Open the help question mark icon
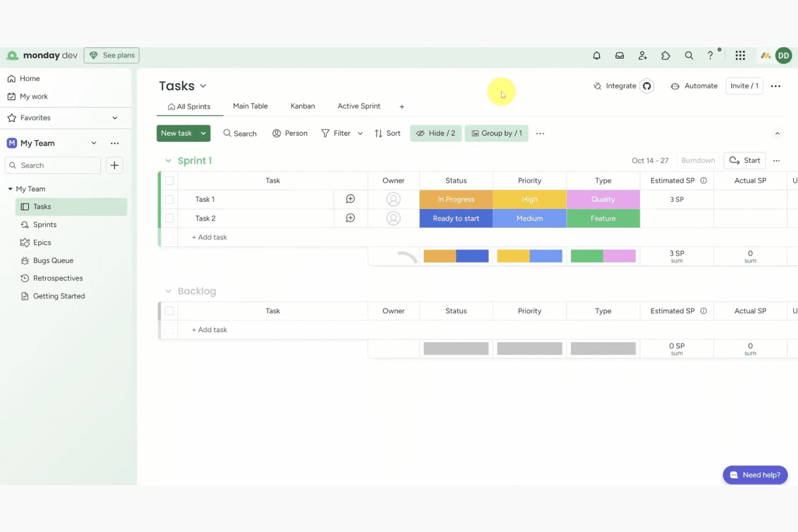Screen dimensions: 798x532 pyautogui.click(x=710, y=56)
